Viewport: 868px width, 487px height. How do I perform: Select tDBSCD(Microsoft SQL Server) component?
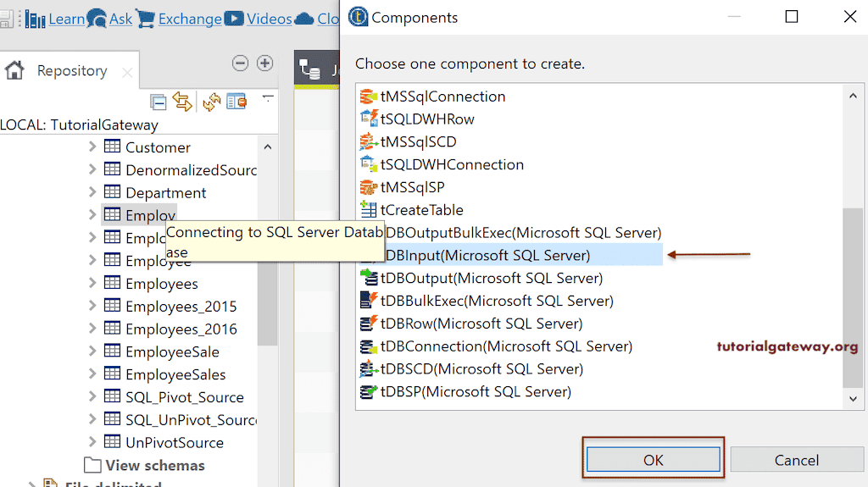[x=481, y=368]
